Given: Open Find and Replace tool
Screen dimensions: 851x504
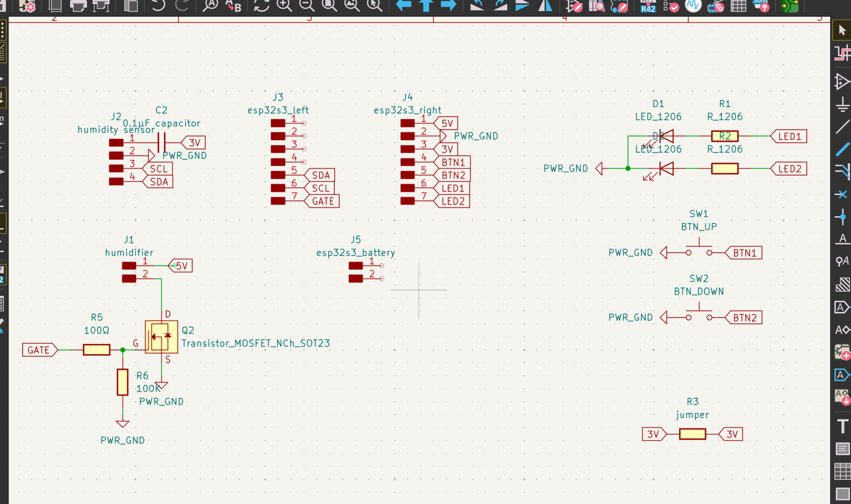Looking at the screenshot, I should point(233,6).
